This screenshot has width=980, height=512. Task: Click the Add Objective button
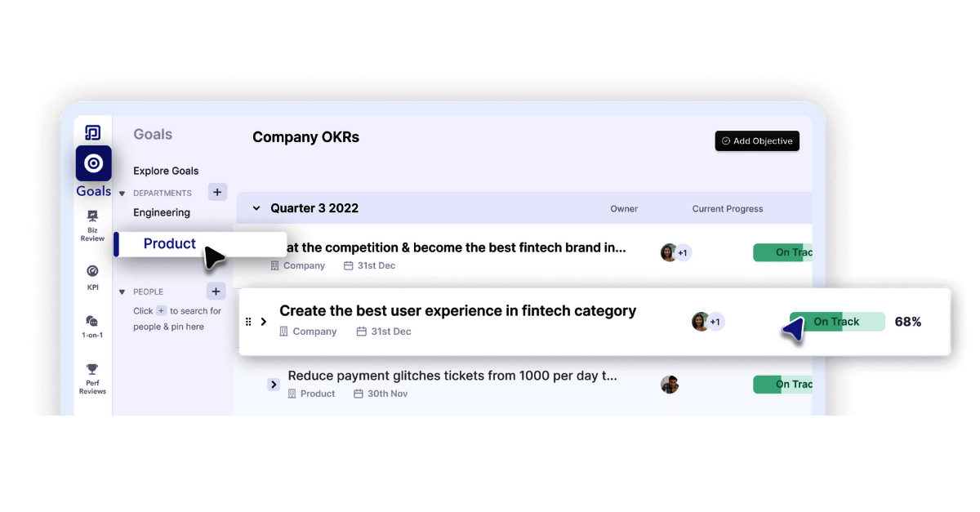[757, 140]
